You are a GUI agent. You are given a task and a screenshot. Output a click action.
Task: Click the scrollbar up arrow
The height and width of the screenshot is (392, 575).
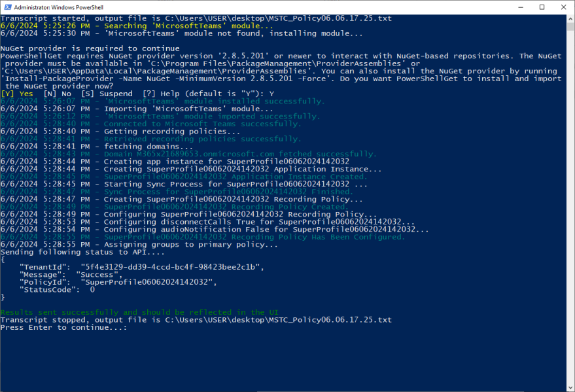click(569, 18)
